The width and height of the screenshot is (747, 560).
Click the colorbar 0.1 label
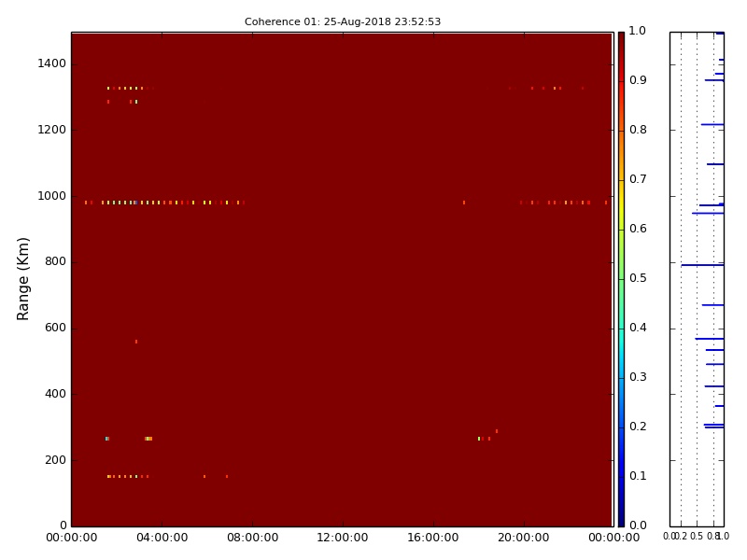638,476
